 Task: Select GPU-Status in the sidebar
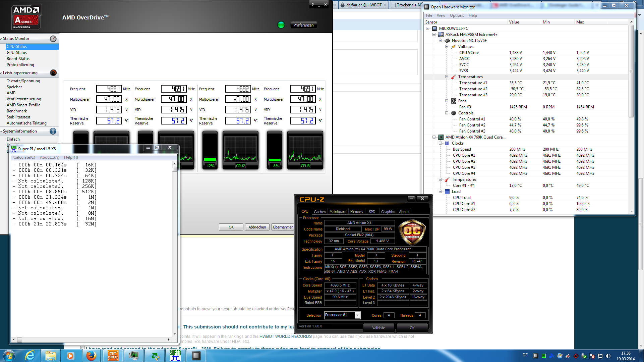(x=17, y=53)
